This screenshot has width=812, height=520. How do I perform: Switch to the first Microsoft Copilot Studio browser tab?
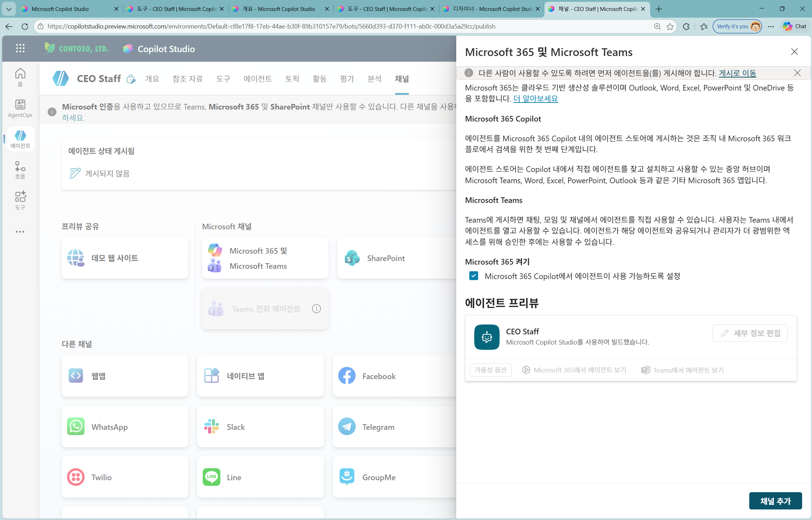pyautogui.click(x=70, y=9)
